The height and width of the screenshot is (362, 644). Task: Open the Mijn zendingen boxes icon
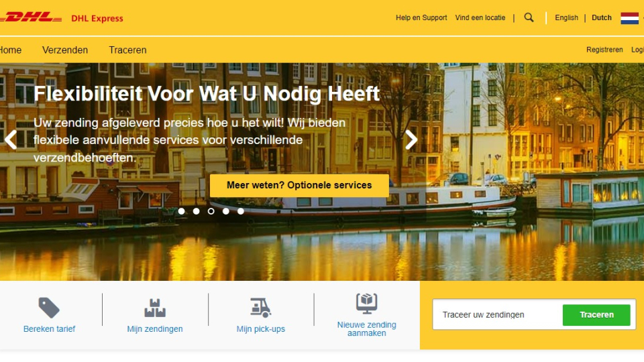155,308
